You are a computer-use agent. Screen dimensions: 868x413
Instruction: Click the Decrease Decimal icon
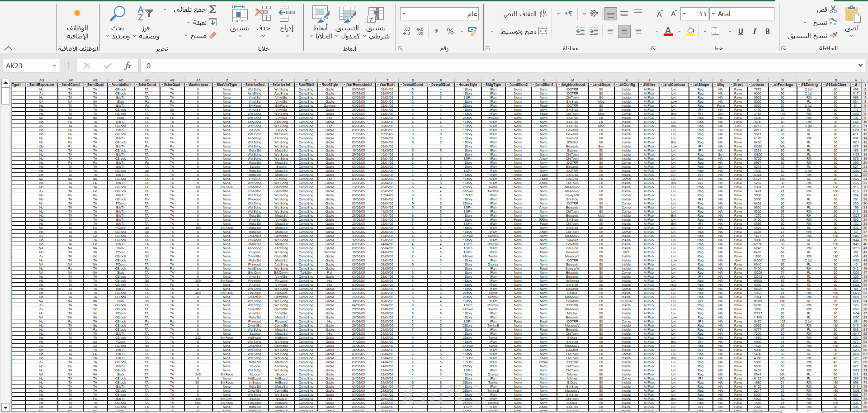[x=406, y=31]
